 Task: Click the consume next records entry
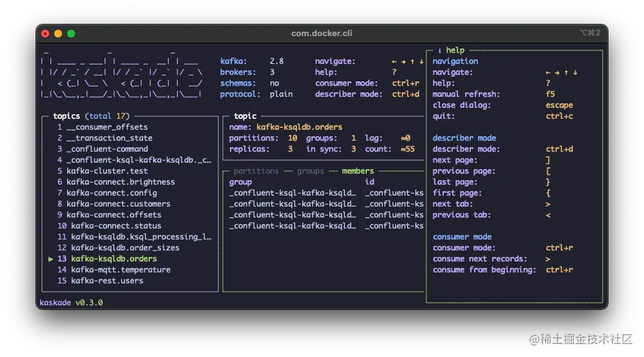pyautogui.click(x=491, y=259)
